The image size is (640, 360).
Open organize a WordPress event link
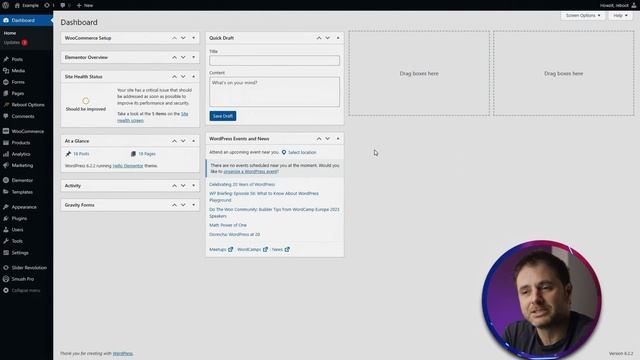point(251,171)
